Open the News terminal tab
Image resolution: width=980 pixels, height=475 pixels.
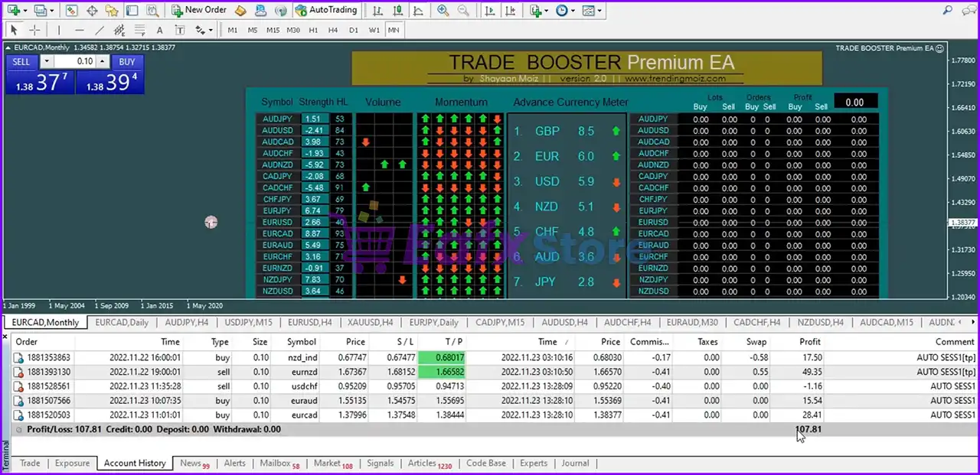pos(194,464)
